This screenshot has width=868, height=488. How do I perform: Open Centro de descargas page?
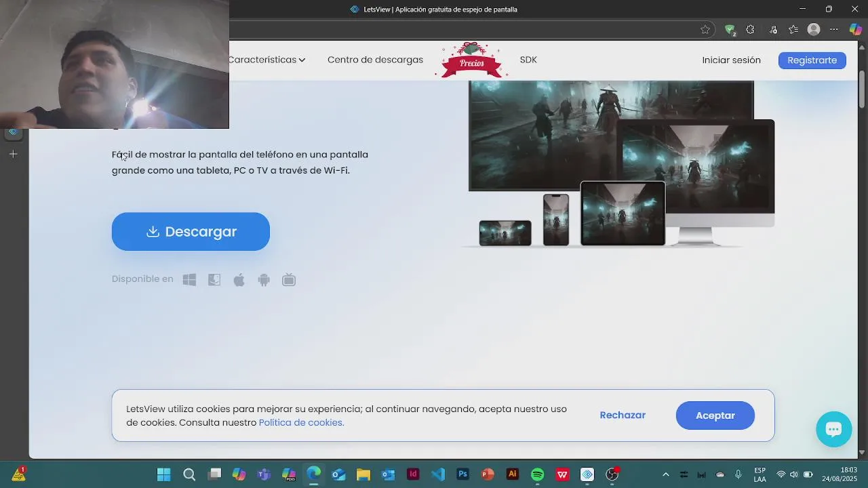(375, 60)
